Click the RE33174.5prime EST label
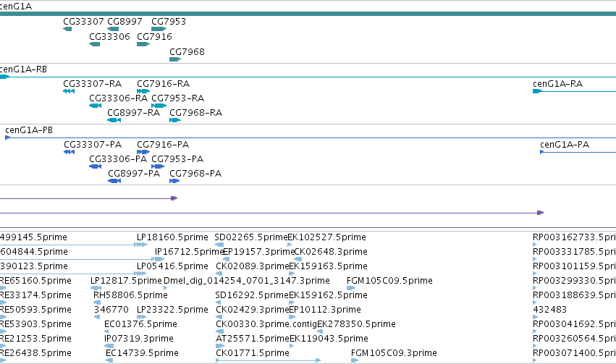Screen dimensions: 616x364 click(35, 295)
